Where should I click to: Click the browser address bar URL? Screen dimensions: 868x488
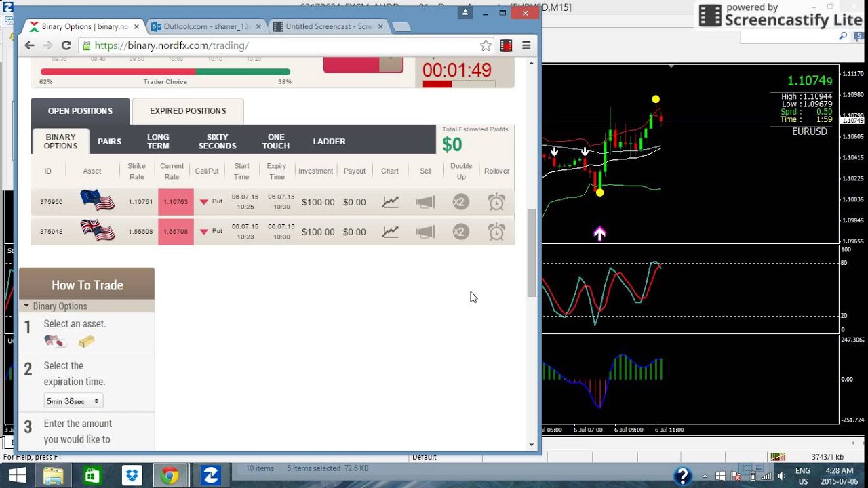pos(172,45)
